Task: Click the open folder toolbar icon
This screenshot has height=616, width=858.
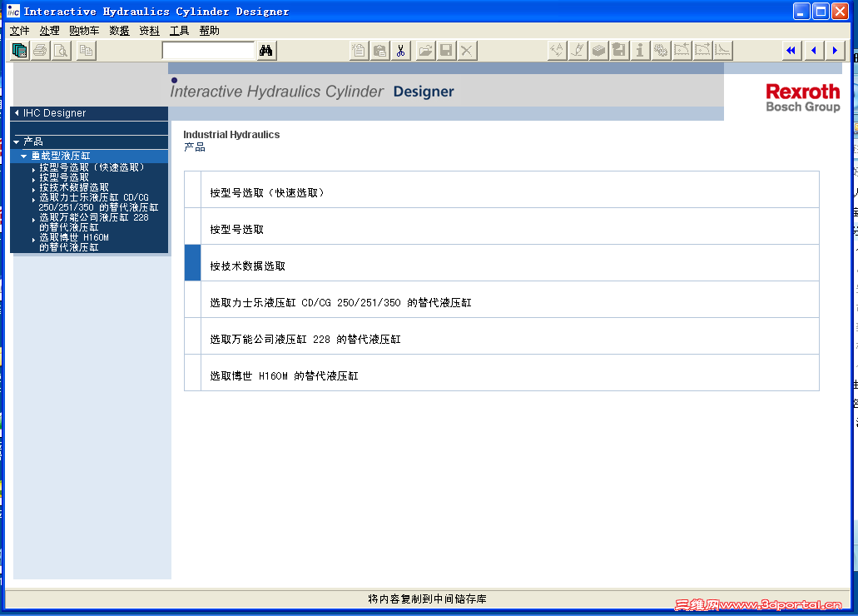Action: click(x=426, y=51)
